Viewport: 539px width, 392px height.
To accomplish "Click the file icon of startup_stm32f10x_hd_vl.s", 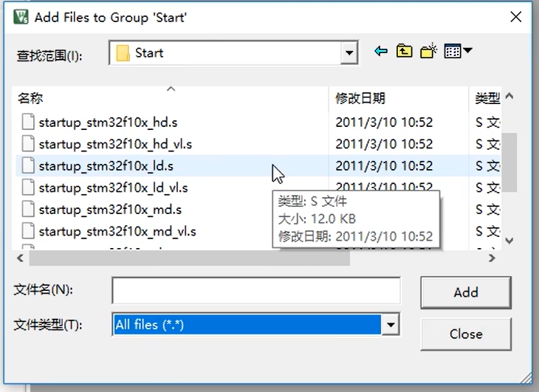I will click(x=28, y=144).
